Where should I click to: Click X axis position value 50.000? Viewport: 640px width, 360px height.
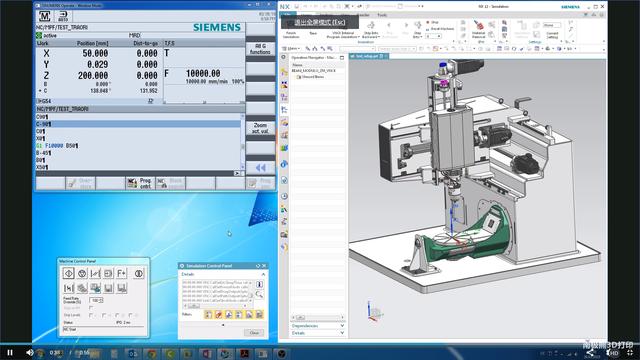tap(95, 53)
